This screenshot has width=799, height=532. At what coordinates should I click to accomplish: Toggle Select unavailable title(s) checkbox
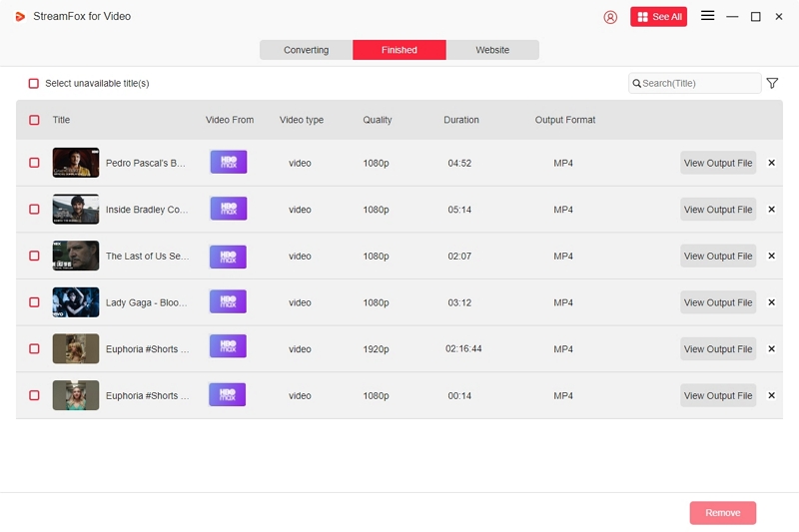pyautogui.click(x=34, y=84)
